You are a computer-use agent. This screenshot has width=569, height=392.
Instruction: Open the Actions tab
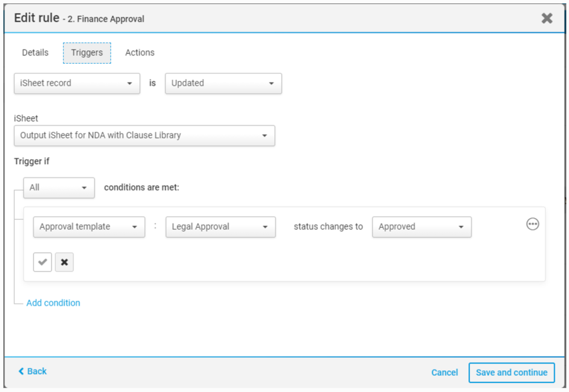click(x=140, y=53)
